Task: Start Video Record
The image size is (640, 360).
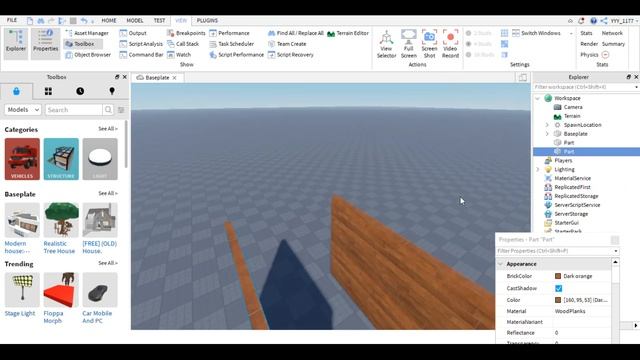Action: coord(450,44)
